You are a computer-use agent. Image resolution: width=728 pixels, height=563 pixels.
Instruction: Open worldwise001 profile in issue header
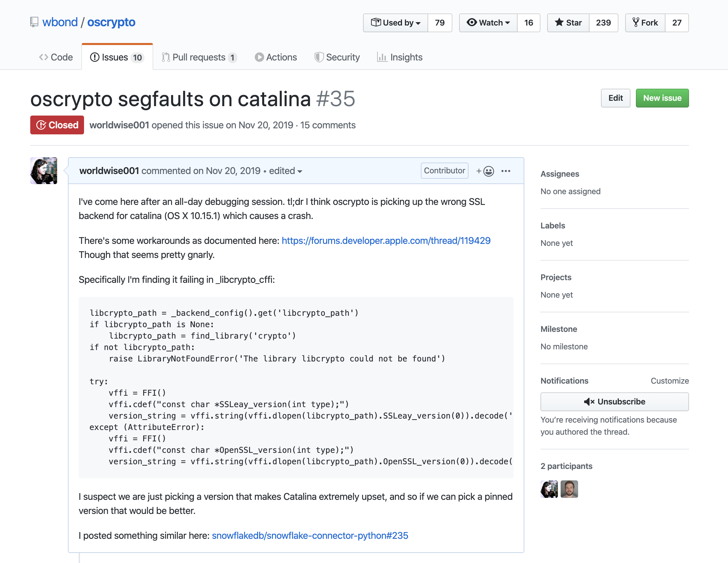pos(119,125)
